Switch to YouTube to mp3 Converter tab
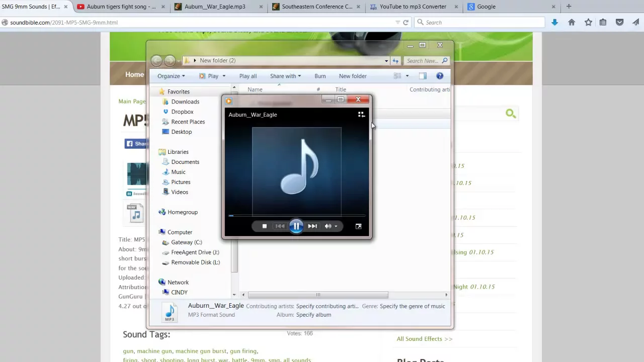 click(413, 7)
